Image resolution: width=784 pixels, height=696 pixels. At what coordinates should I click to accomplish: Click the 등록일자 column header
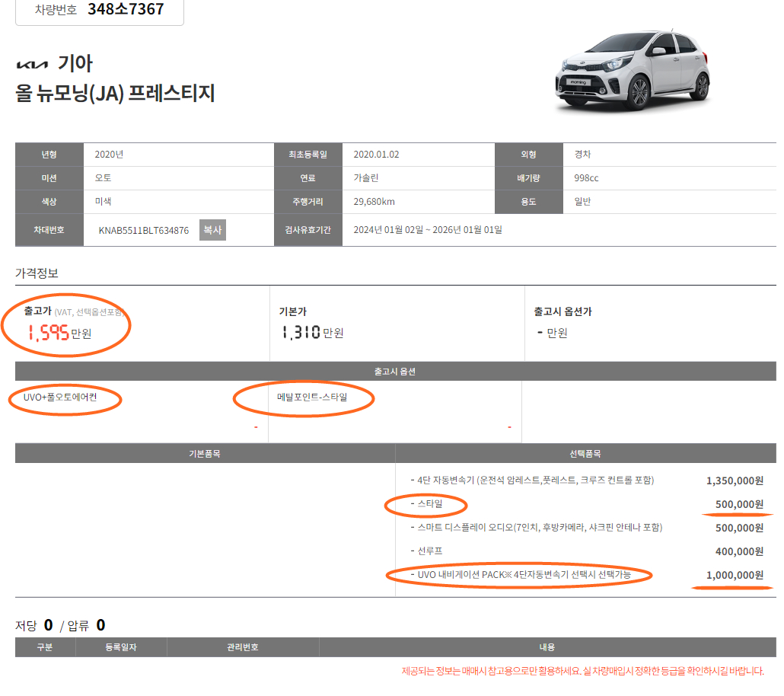(x=121, y=647)
